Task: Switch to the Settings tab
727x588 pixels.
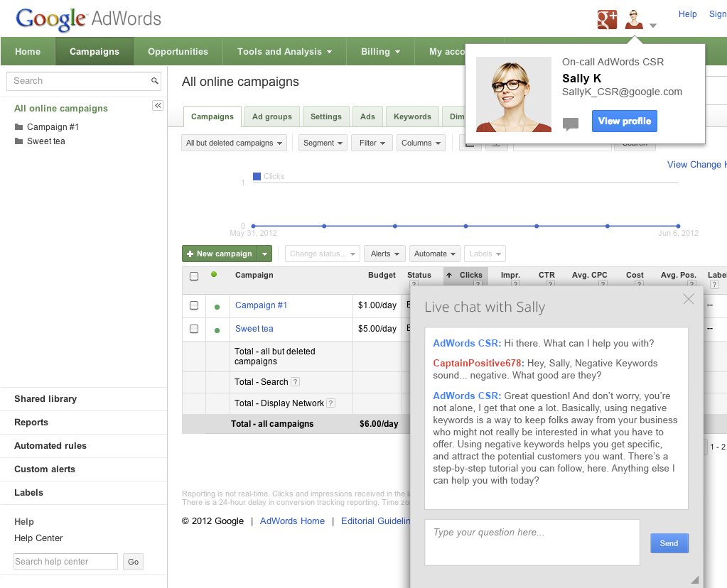Action: pos(326,116)
